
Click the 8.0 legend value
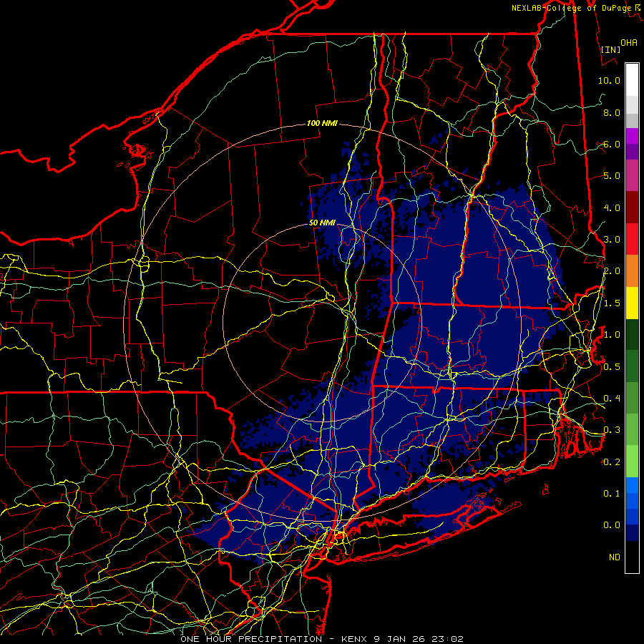click(612, 112)
